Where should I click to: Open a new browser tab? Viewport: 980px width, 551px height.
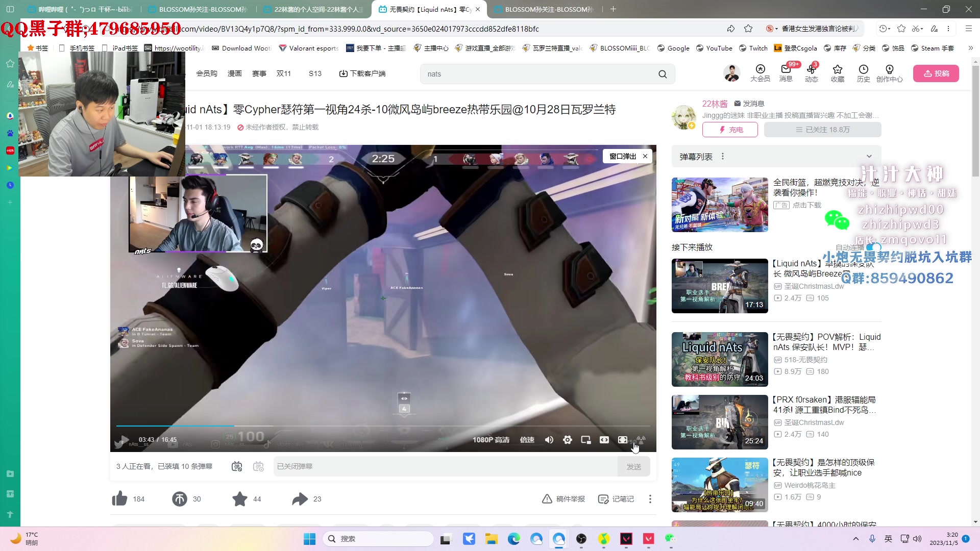pyautogui.click(x=613, y=9)
